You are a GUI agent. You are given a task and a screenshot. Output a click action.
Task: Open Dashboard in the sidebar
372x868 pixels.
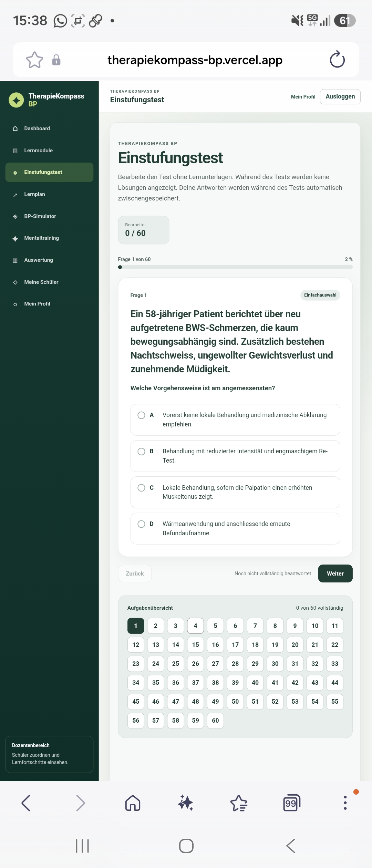(x=49, y=128)
